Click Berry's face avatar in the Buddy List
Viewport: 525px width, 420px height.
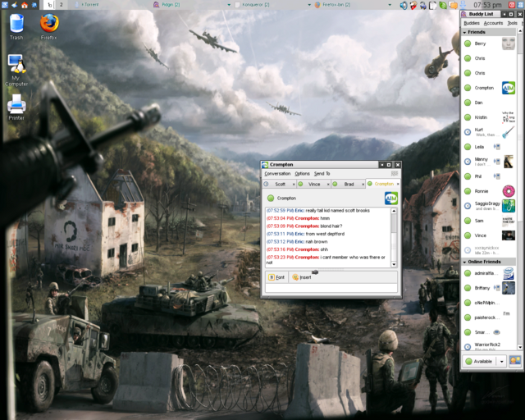(x=509, y=43)
